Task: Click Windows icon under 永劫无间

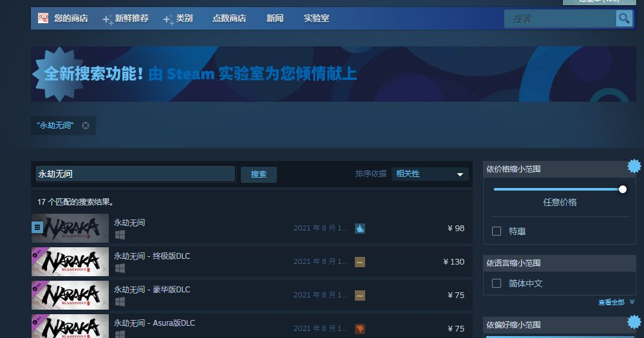Action: (x=120, y=235)
